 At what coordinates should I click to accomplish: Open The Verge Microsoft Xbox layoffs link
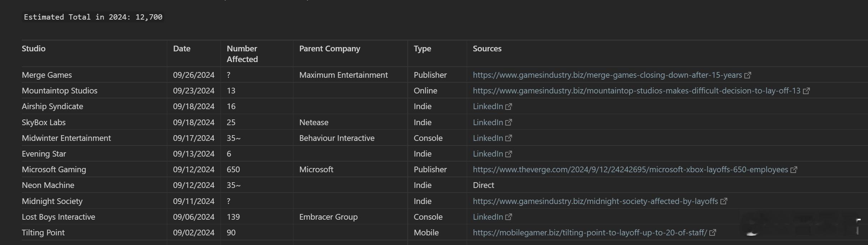pos(630,169)
